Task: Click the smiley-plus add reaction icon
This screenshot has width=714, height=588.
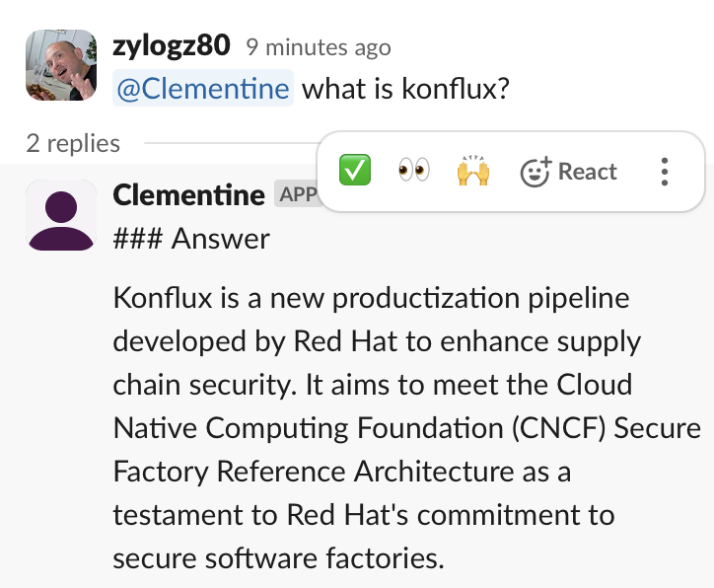Action: point(535,173)
